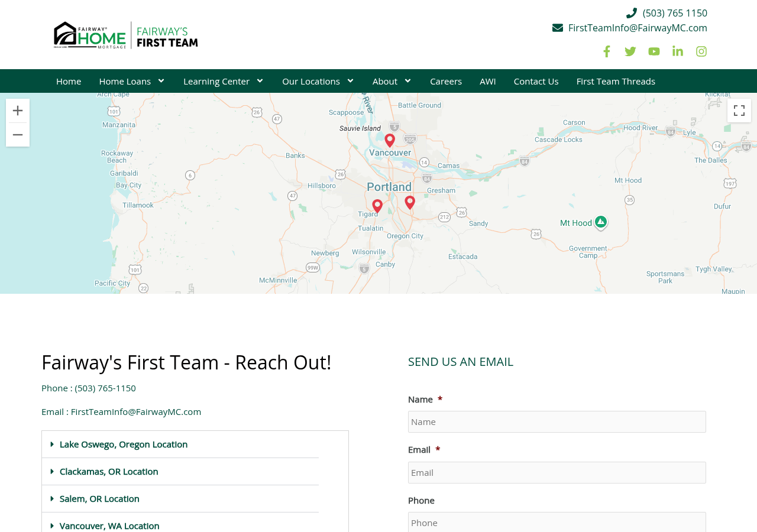Open the Contact Us menu item
Screen dimensions: 757x532
coord(536,81)
